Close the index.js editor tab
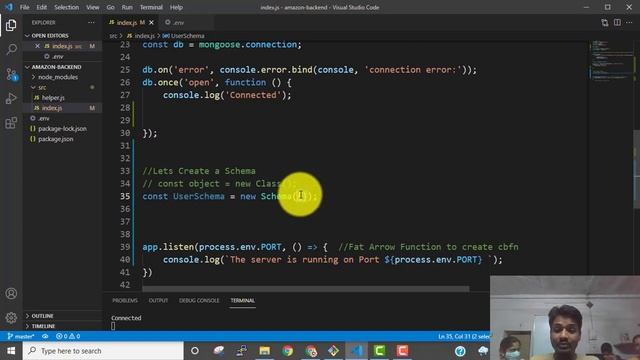 [151, 22]
